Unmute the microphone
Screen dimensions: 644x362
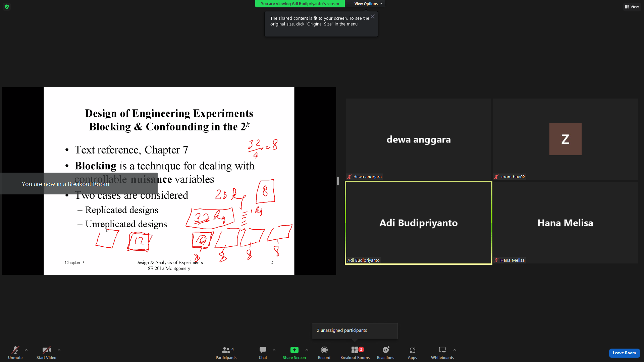pos(15,353)
